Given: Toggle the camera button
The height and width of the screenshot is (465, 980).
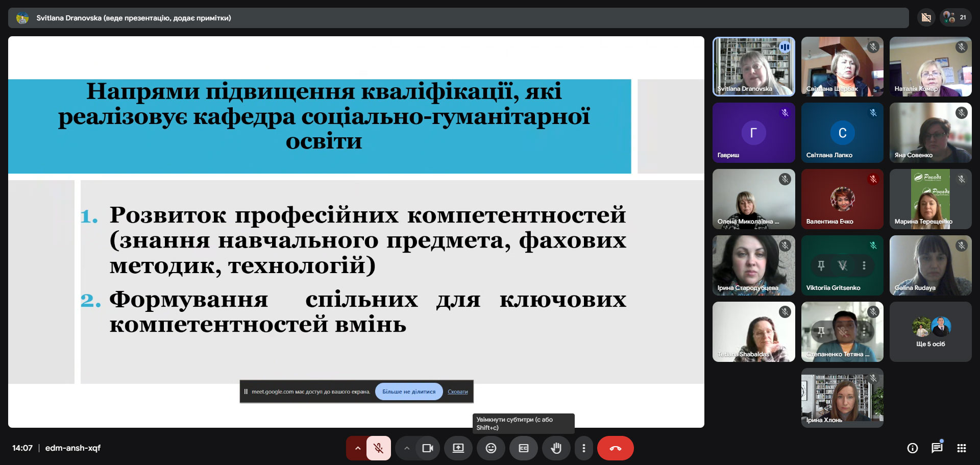Looking at the screenshot, I should (427, 448).
